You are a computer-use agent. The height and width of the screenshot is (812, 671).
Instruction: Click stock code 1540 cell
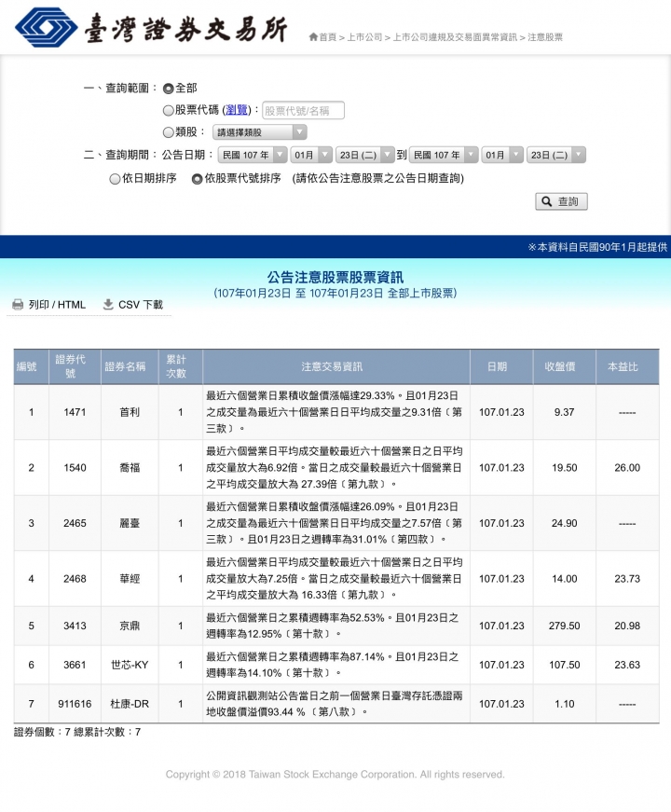pyautogui.click(x=75, y=468)
